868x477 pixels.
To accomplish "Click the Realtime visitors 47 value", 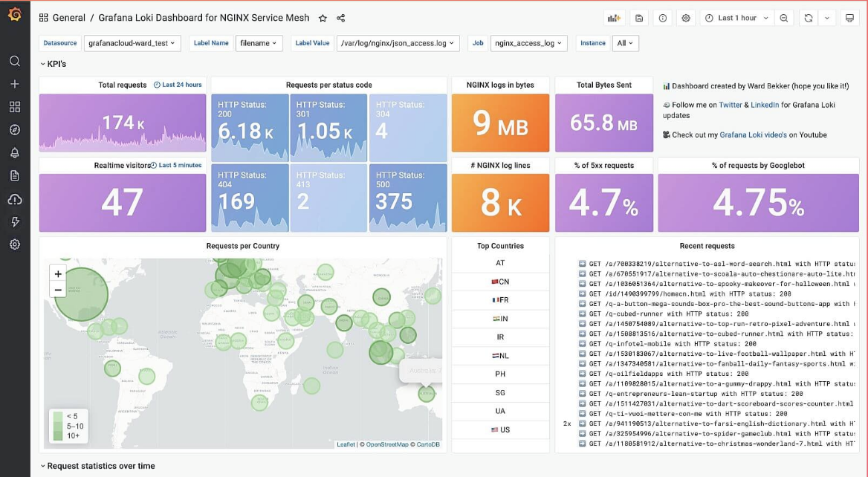I will pyautogui.click(x=123, y=202).
